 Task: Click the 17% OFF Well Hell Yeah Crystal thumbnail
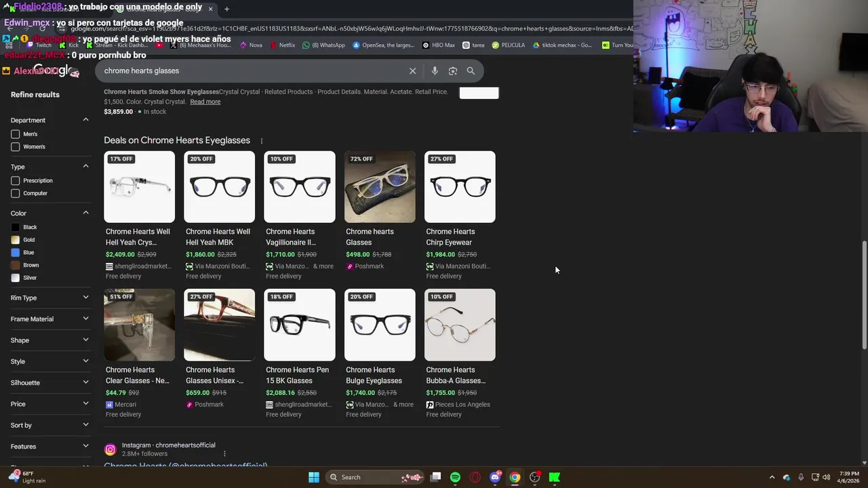[x=139, y=187]
